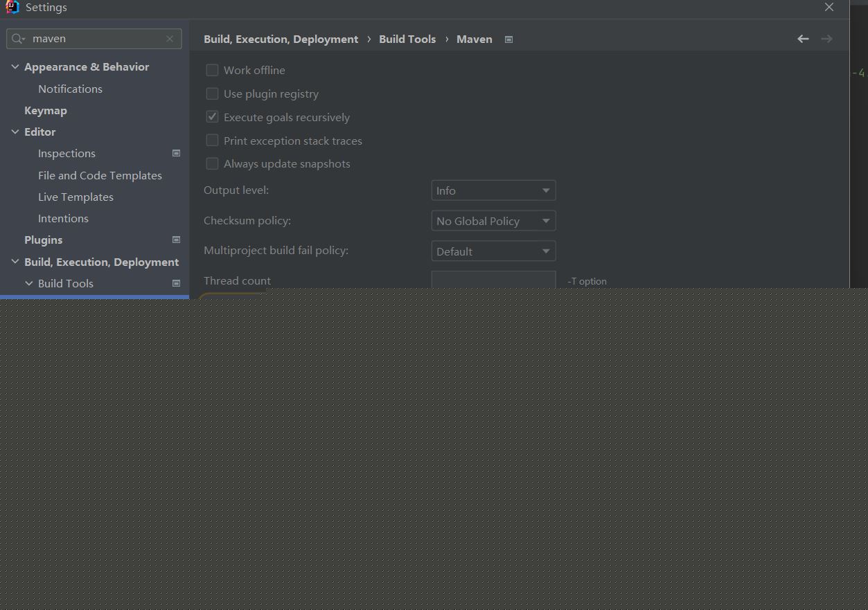Click the Thread count input field

click(x=493, y=280)
